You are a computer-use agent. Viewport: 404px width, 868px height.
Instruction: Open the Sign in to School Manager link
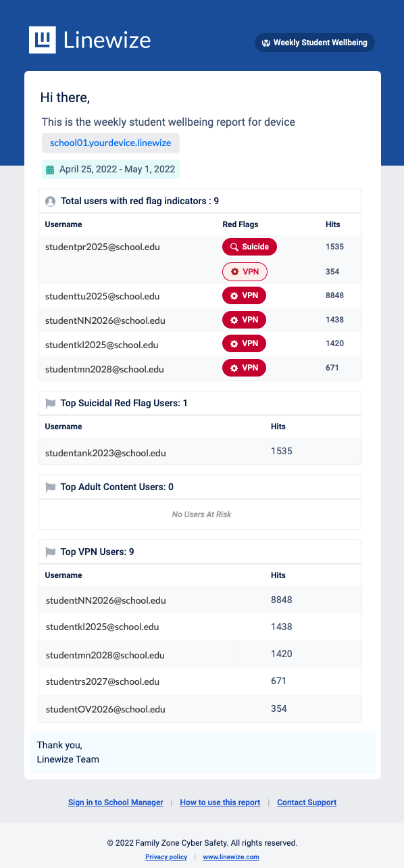click(116, 802)
